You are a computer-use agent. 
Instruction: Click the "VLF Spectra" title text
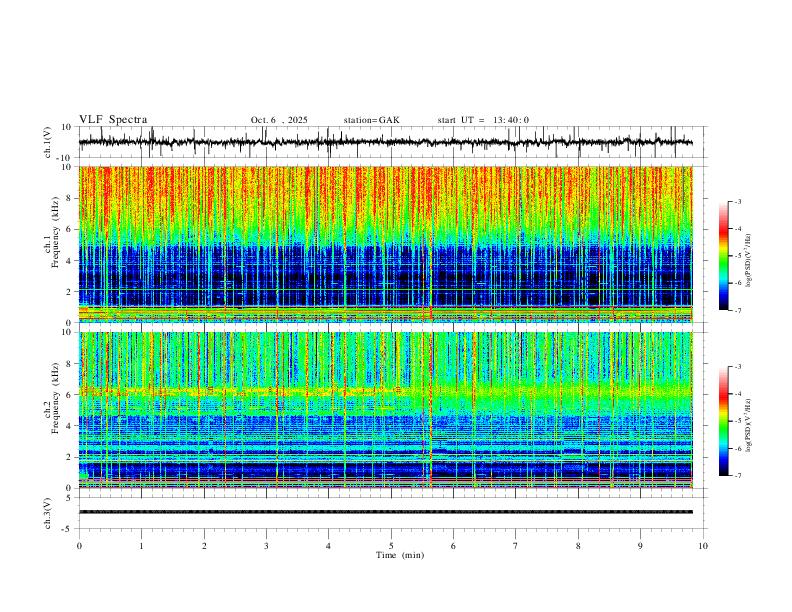[x=113, y=120]
